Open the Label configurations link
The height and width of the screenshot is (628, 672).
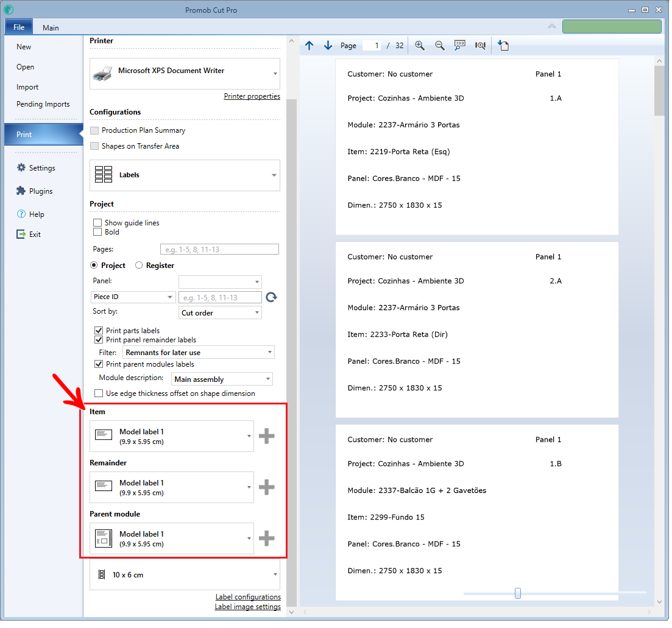(x=248, y=597)
